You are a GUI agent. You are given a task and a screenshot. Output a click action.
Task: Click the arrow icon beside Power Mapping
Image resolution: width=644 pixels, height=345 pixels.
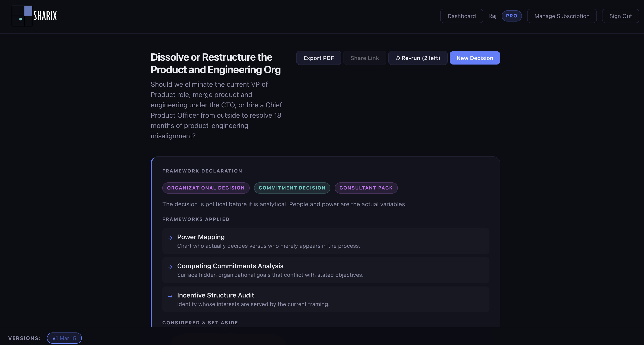170,238
